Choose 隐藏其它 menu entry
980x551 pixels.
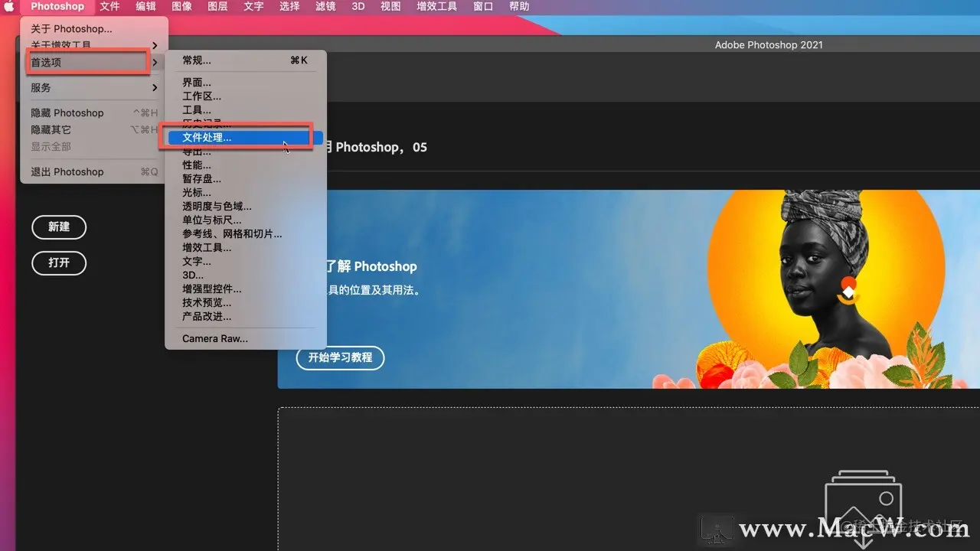(x=93, y=129)
